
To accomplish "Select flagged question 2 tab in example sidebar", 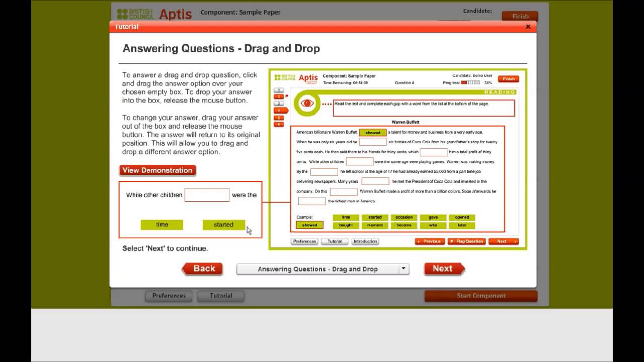I will (279, 97).
